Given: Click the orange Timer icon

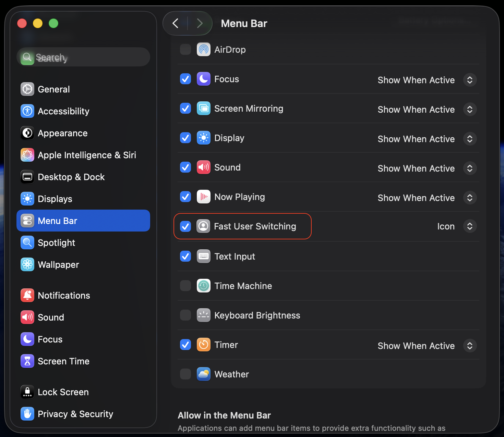Looking at the screenshot, I should (204, 345).
